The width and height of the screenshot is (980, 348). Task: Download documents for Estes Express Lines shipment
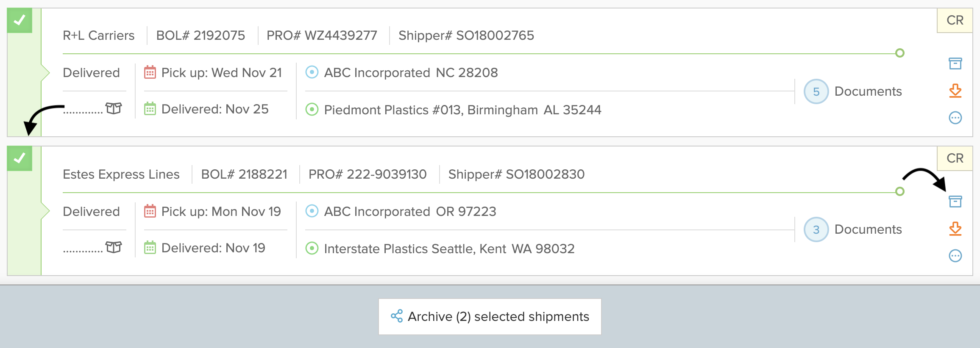(955, 229)
